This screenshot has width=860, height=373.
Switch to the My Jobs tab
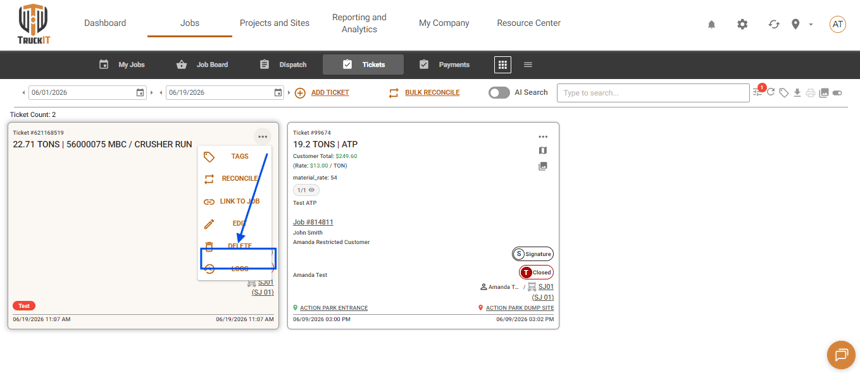point(122,65)
